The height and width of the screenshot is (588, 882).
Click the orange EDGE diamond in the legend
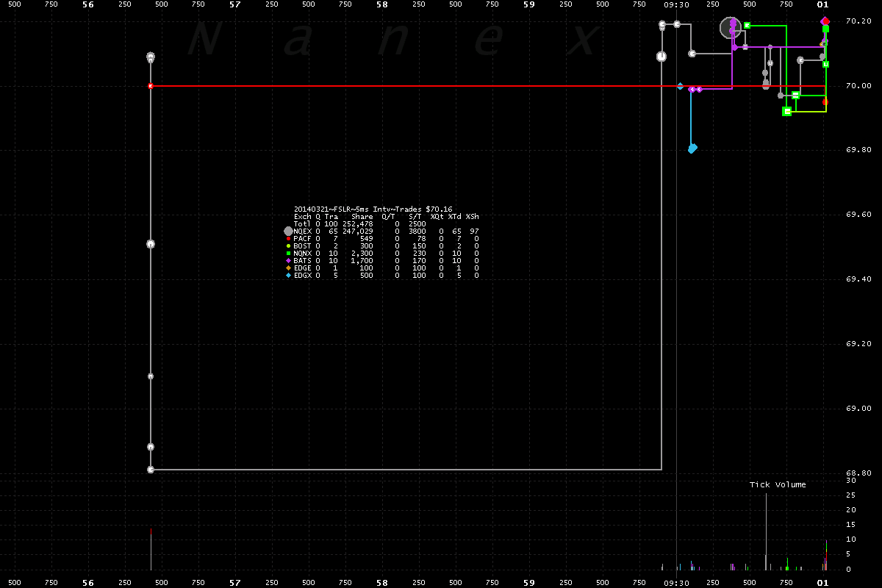pos(288,268)
